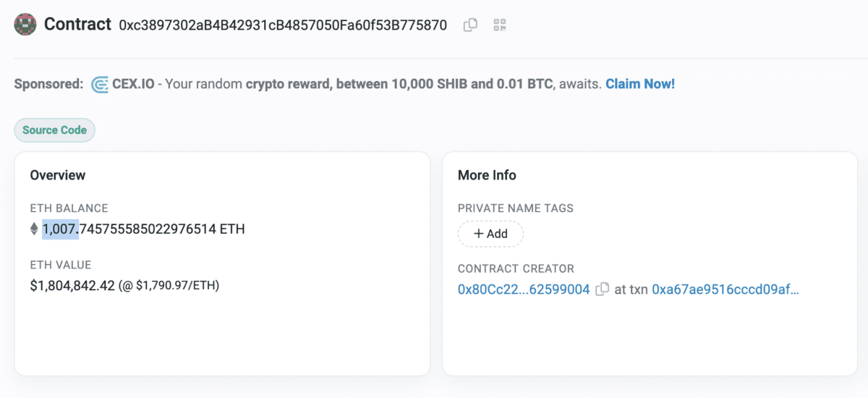
Task: Open contract creator 0x80Cc22...62599004
Action: click(x=524, y=289)
